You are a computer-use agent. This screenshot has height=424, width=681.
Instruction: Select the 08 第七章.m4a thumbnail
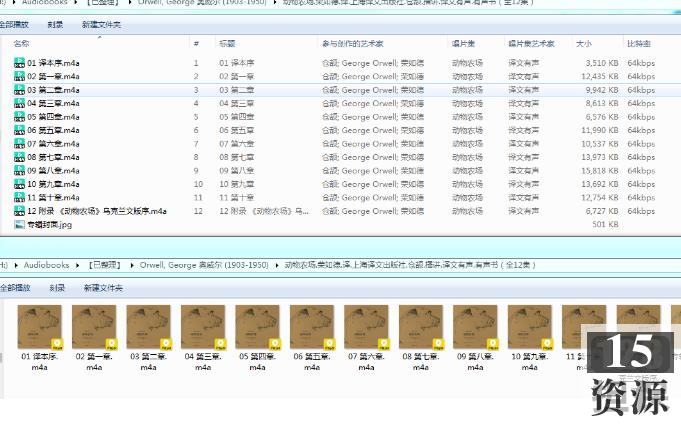pos(421,327)
